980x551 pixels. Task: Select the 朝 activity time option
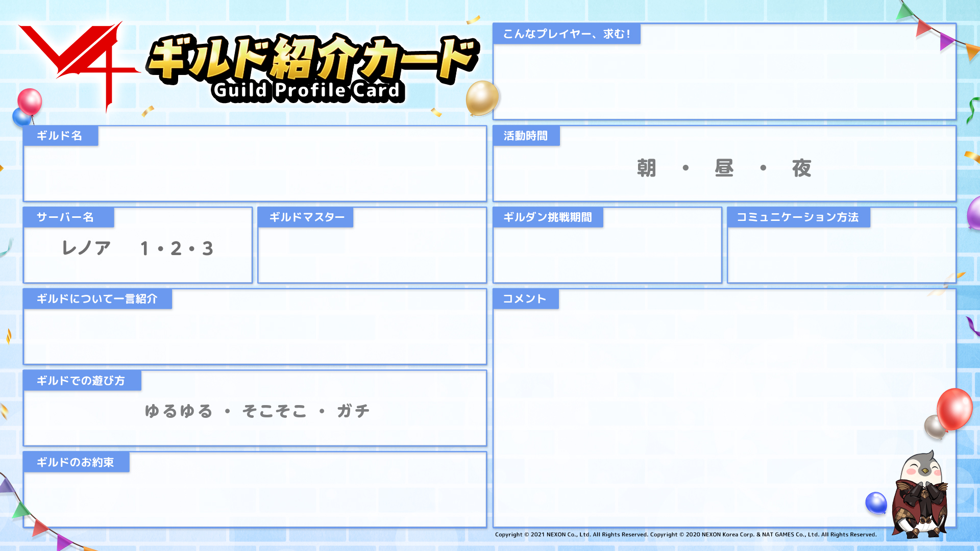tap(646, 168)
